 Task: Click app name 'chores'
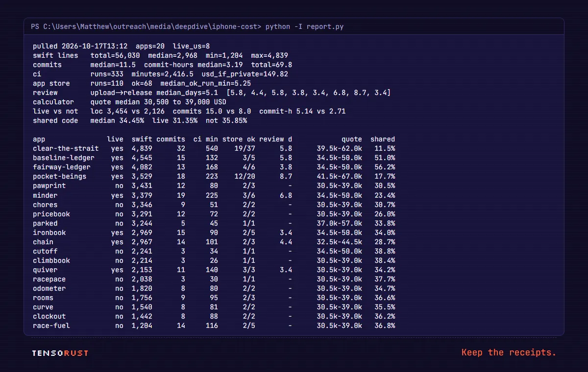[45, 205]
